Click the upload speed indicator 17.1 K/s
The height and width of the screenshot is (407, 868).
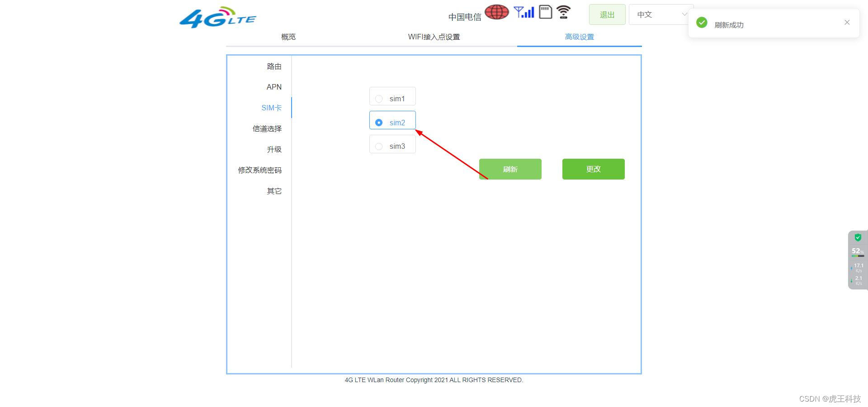point(858,267)
